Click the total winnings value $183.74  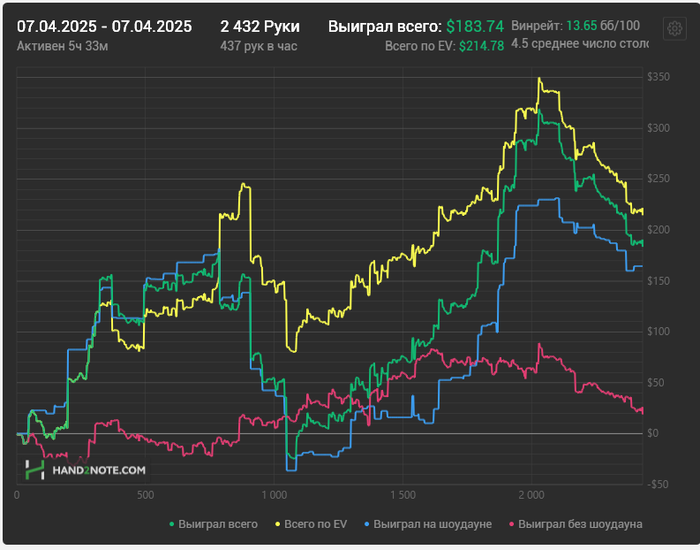475,26
